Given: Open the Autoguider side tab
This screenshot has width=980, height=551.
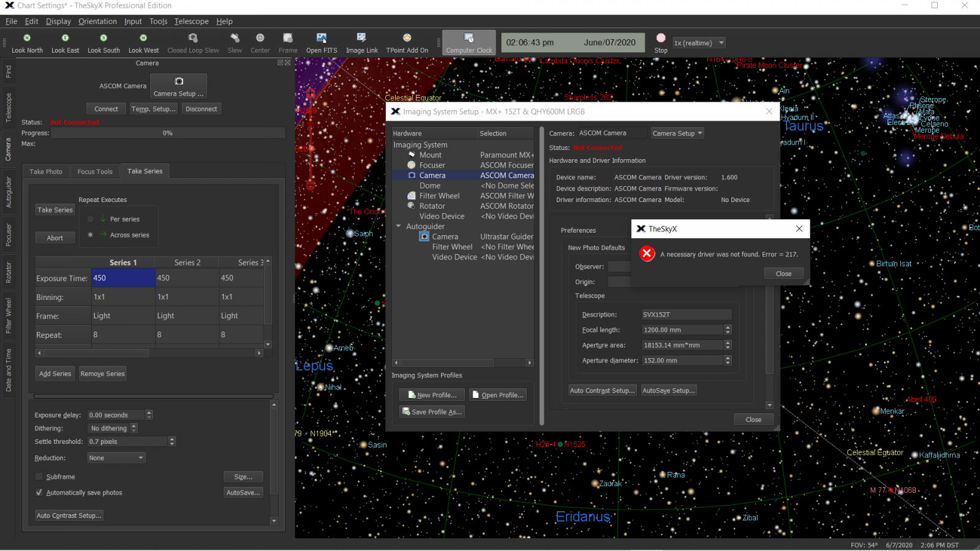Looking at the screenshot, I should (9, 192).
